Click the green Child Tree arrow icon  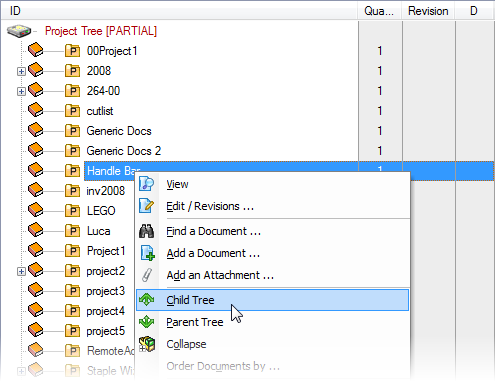click(146, 300)
